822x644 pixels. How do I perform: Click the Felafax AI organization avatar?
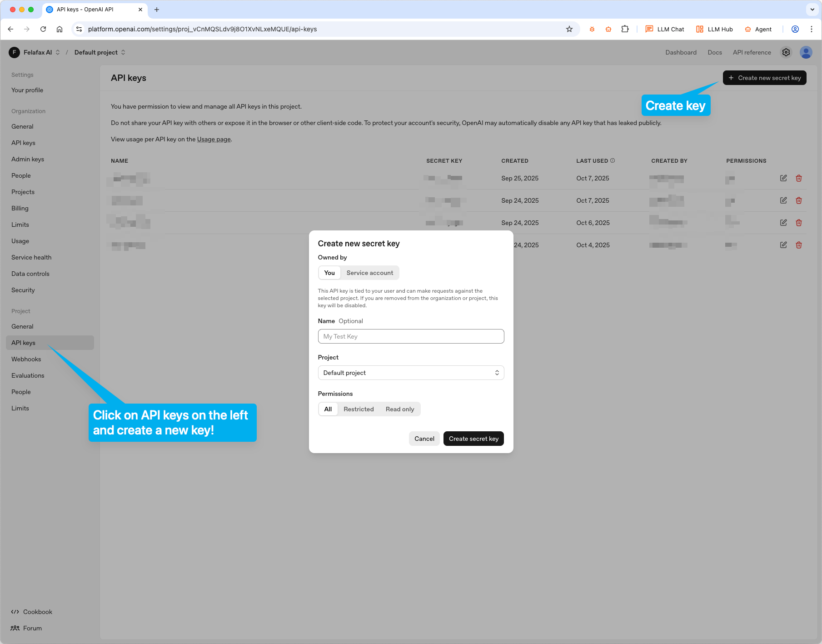coord(14,52)
